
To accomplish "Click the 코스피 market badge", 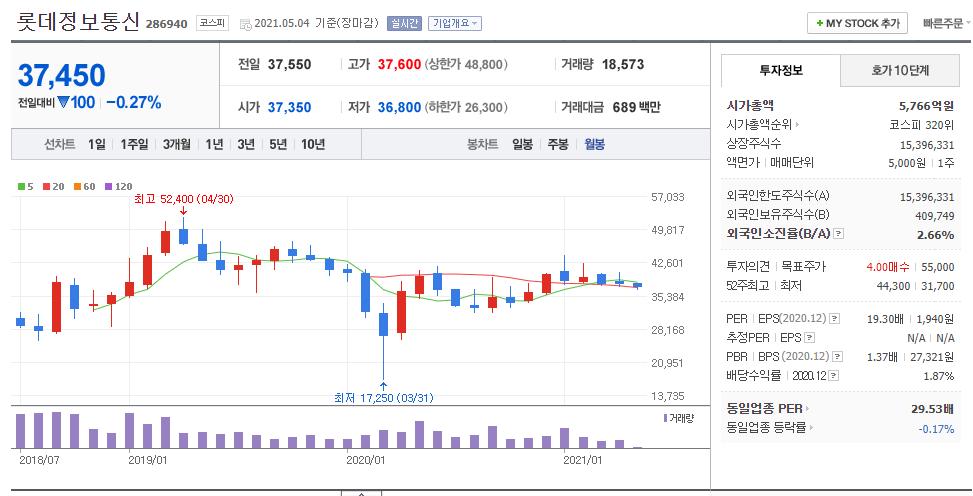I will (213, 23).
